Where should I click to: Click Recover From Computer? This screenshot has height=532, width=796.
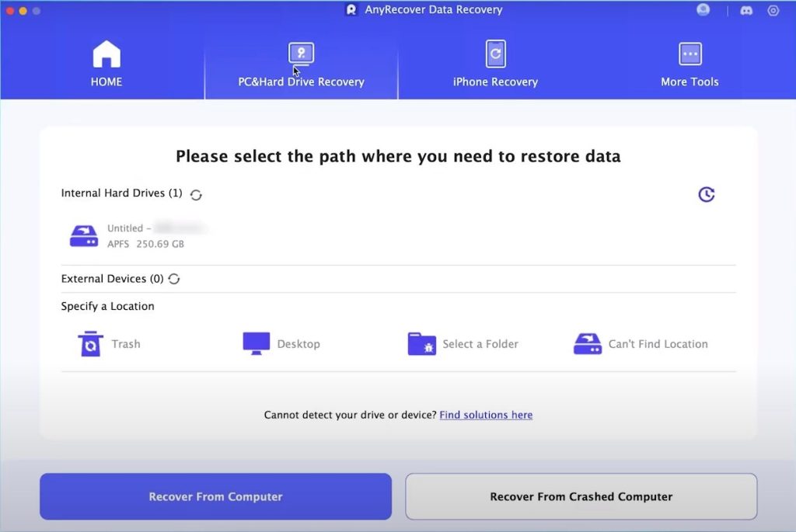(215, 496)
